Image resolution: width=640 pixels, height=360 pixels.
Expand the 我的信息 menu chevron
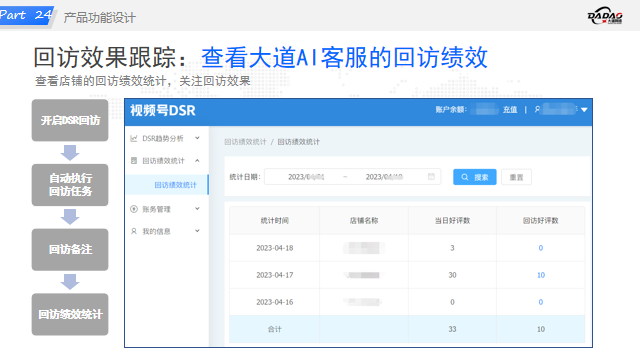pos(198,231)
